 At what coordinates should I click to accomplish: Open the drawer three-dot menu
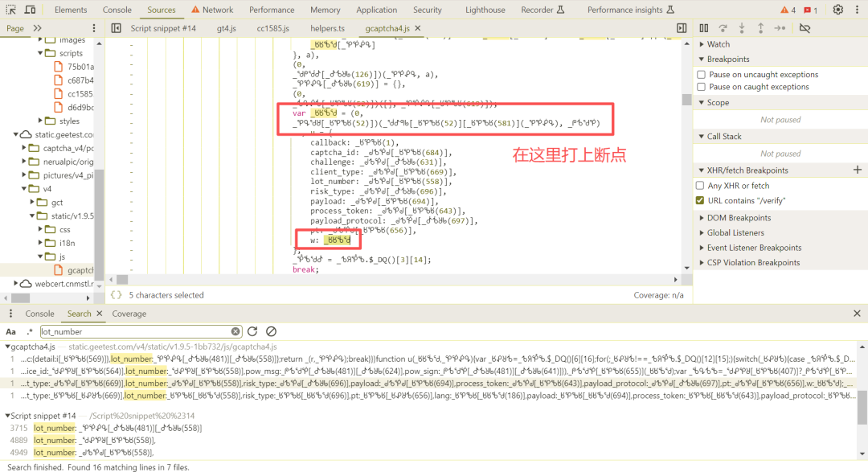[x=10, y=314]
